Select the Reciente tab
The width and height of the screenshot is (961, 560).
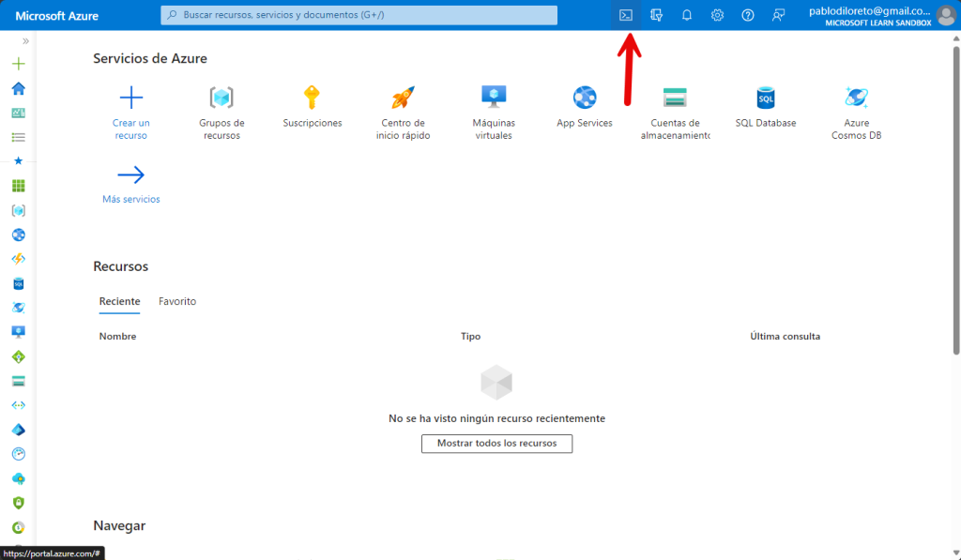coord(119,301)
